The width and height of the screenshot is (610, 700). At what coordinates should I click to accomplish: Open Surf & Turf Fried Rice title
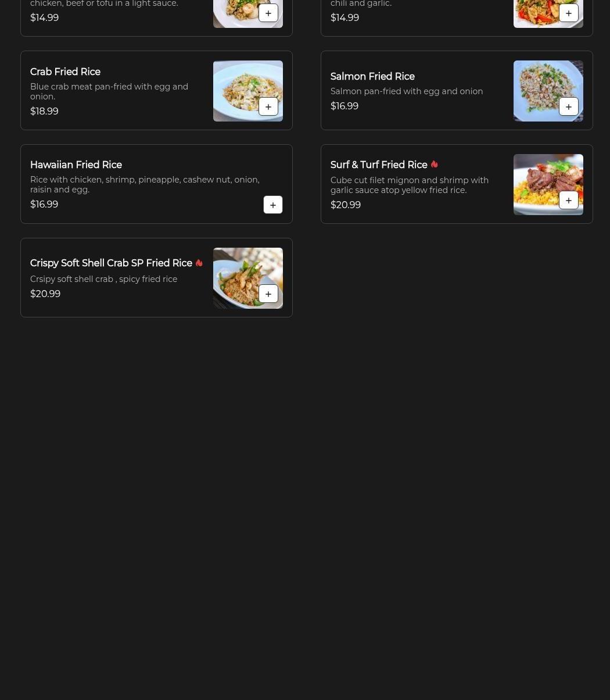coord(379,165)
